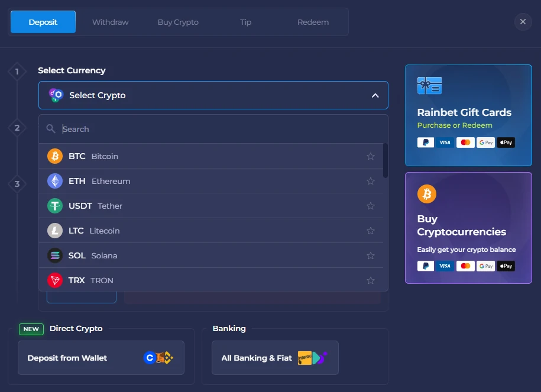The image size is (541, 392).
Task: Select BTC from currency list
Action: point(211,156)
